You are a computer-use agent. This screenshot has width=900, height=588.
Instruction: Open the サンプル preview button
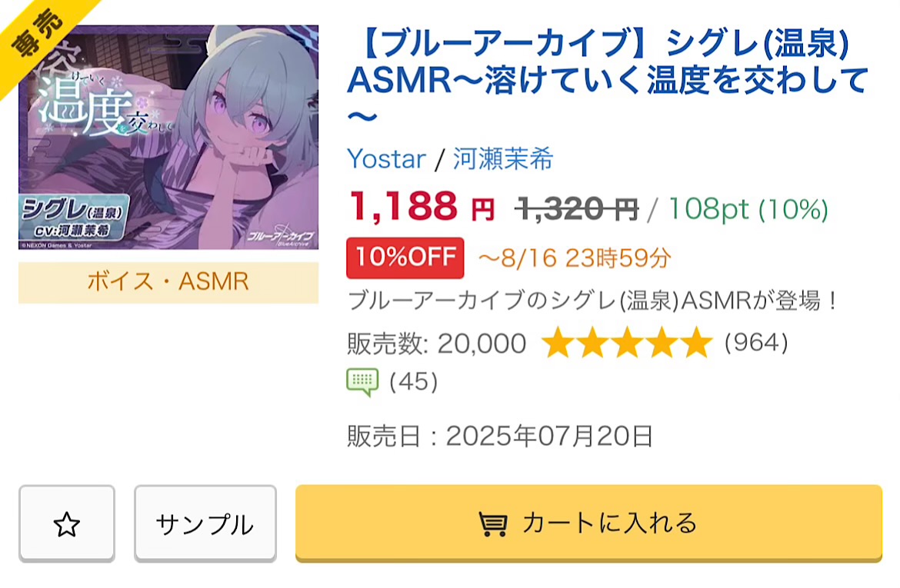[205, 524]
